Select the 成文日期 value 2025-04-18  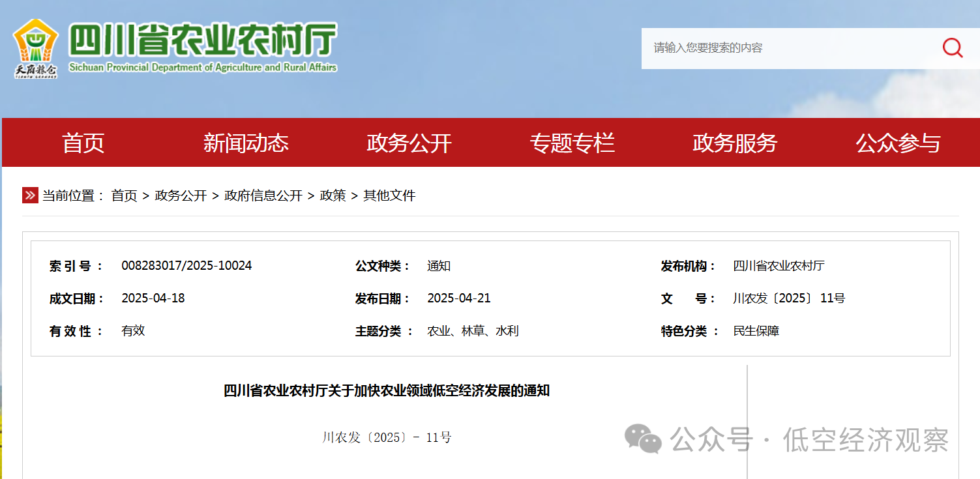(153, 298)
